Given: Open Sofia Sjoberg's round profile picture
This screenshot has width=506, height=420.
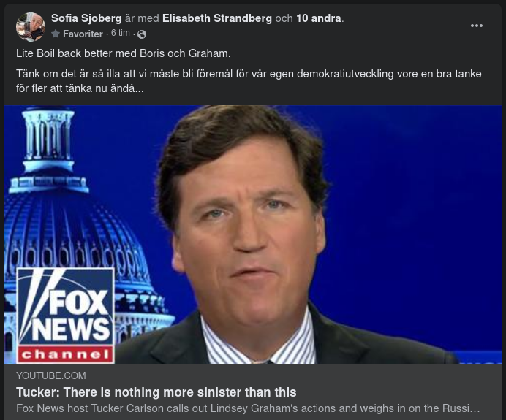Looking at the screenshot, I should pyautogui.click(x=31, y=27).
